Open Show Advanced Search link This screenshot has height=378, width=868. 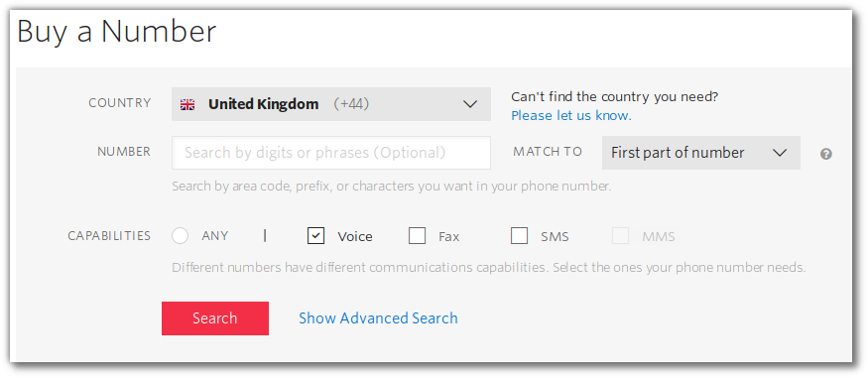[x=378, y=318]
